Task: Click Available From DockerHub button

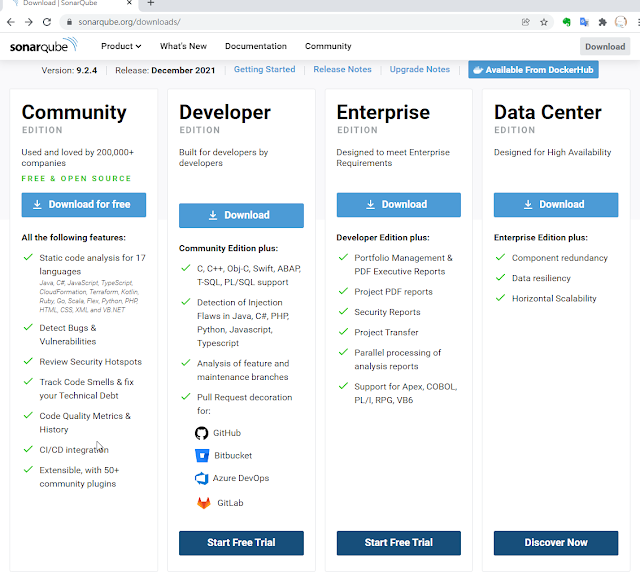Action: [533, 70]
